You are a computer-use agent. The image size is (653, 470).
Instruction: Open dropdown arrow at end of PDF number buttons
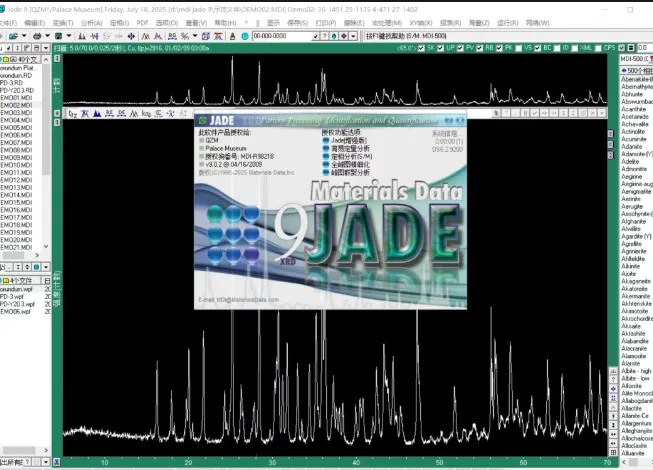(x=353, y=36)
